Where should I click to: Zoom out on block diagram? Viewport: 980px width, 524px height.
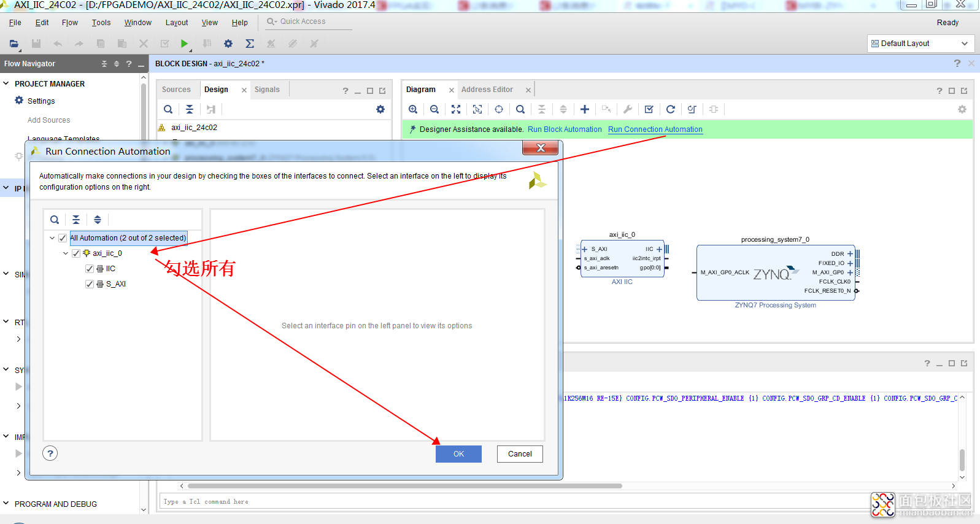[x=434, y=109]
